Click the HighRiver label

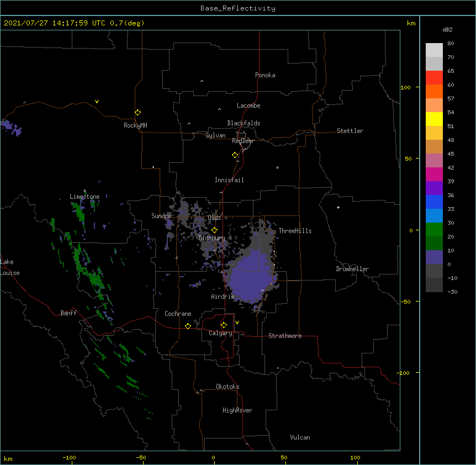click(237, 410)
